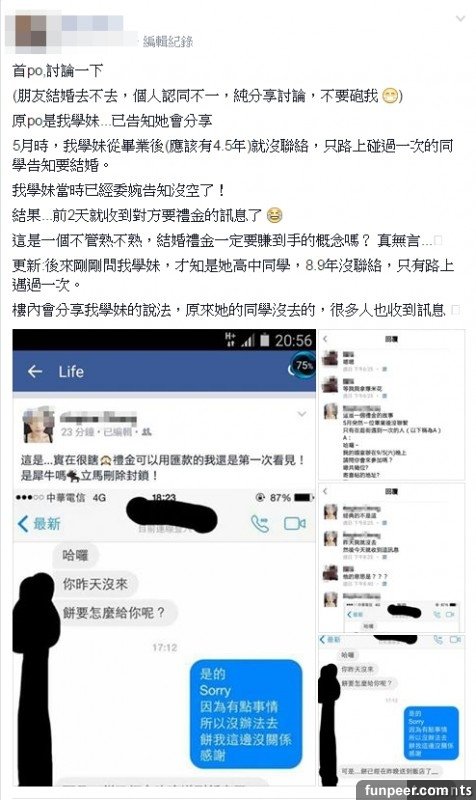Tap the 餅要怎麼給你呢 message bubble
The height and width of the screenshot is (800, 476).
pos(114,612)
